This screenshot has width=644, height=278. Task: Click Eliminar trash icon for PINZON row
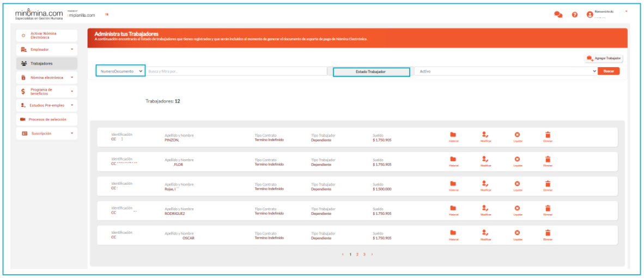(548, 135)
